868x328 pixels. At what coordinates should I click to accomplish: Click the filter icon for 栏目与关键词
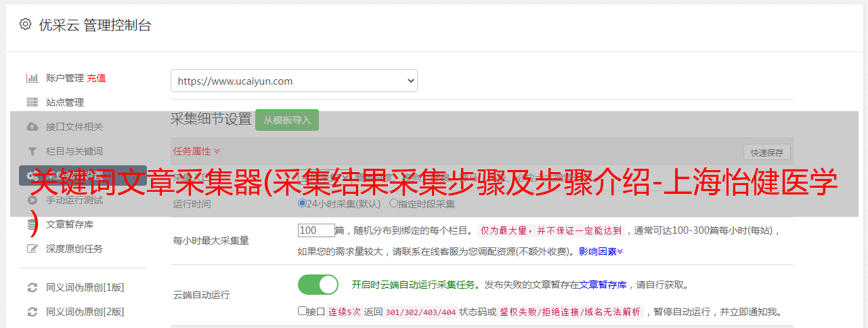click(x=32, y=151)
